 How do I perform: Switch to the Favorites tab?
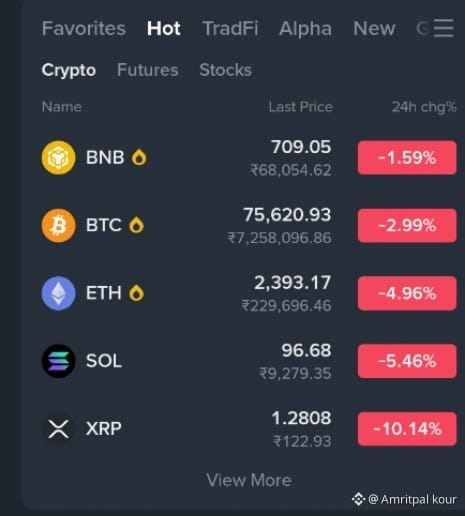(x=84, y=28)
